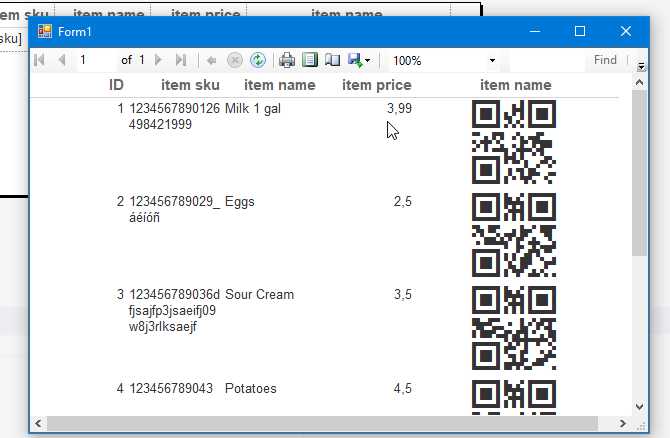Jump to the last report page
Screen dimensions: 670x438
(181, 60)
